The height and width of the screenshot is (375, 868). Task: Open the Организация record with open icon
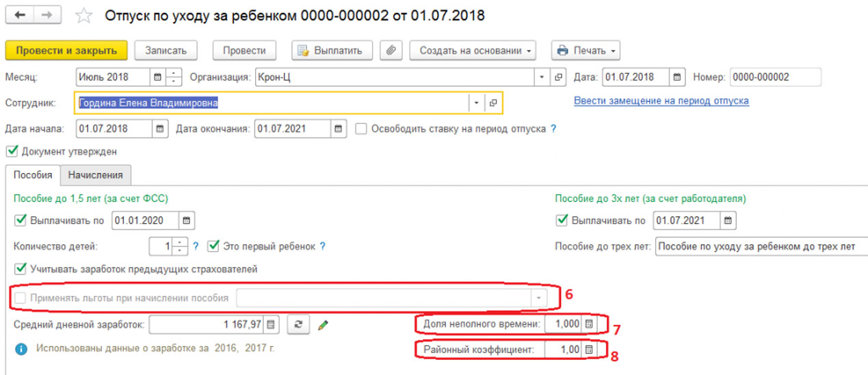coord(558,77)
